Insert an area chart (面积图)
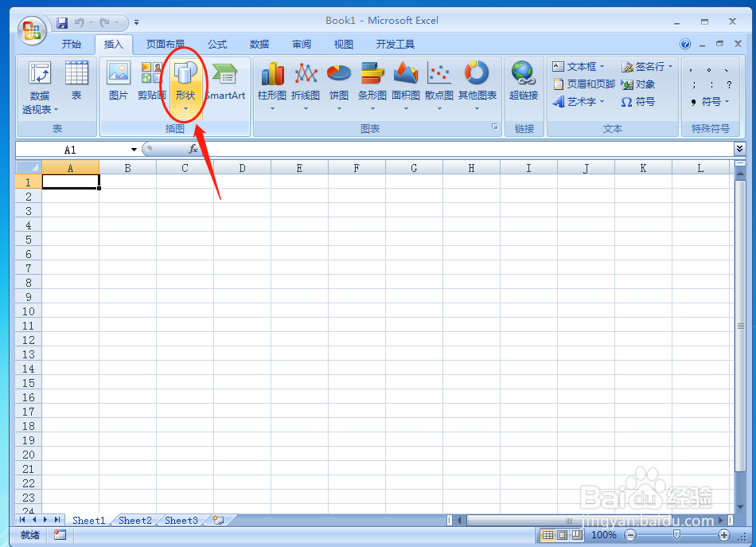Image resolution: width=756 pixels, height=547 pixels. 406,87
